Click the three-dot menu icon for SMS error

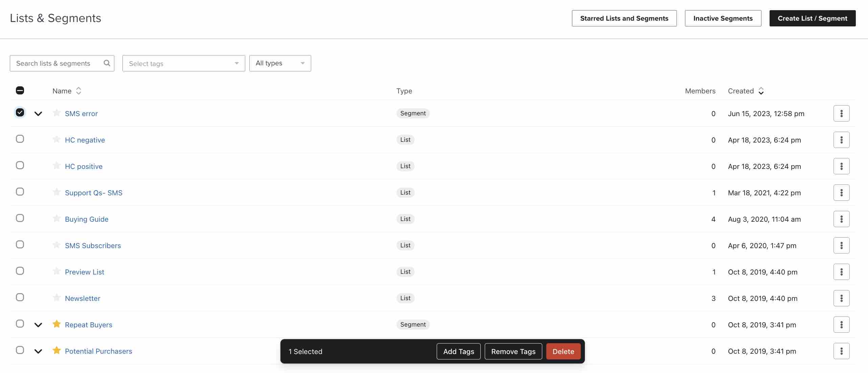click(x=841, y=113)
